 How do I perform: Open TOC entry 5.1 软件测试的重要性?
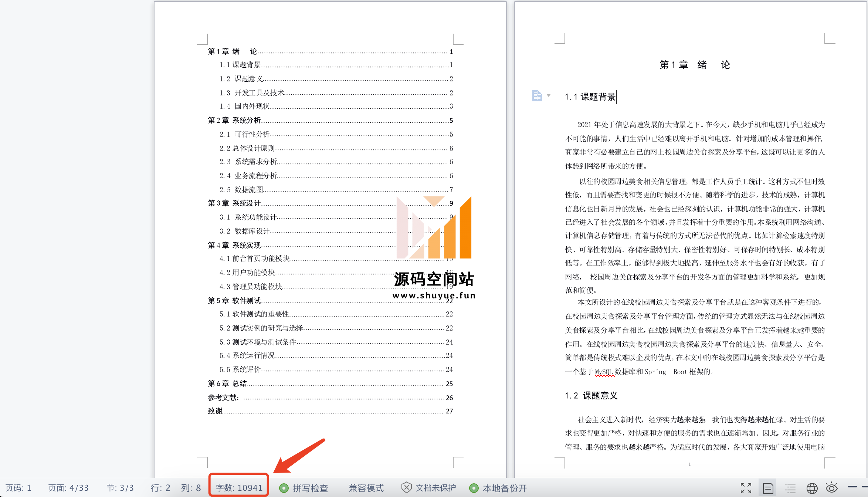[x=336, y=314]
